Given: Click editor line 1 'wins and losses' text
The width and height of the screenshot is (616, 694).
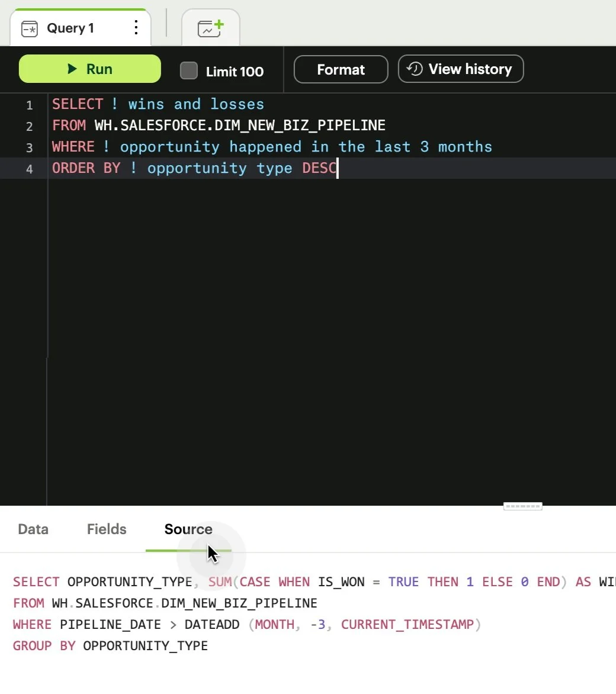Looking at the screenshot, I should 196,104.
